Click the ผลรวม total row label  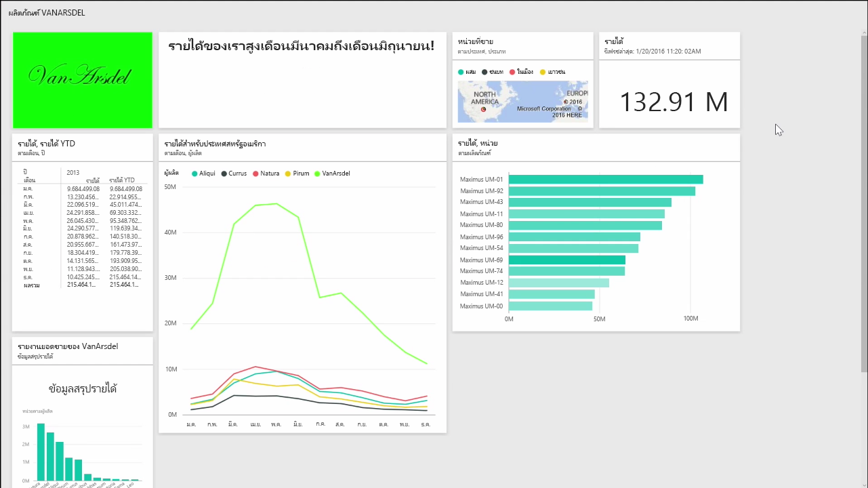(x=31, y=285)
